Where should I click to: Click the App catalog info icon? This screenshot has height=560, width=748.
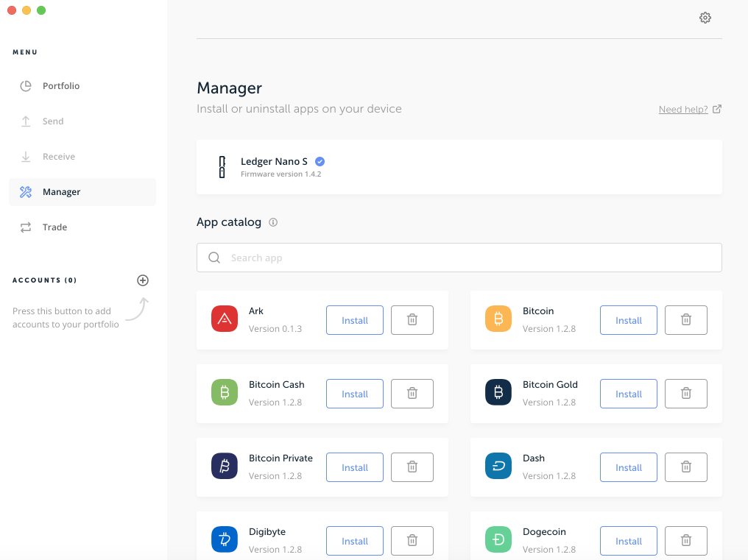tap(273, 222)
